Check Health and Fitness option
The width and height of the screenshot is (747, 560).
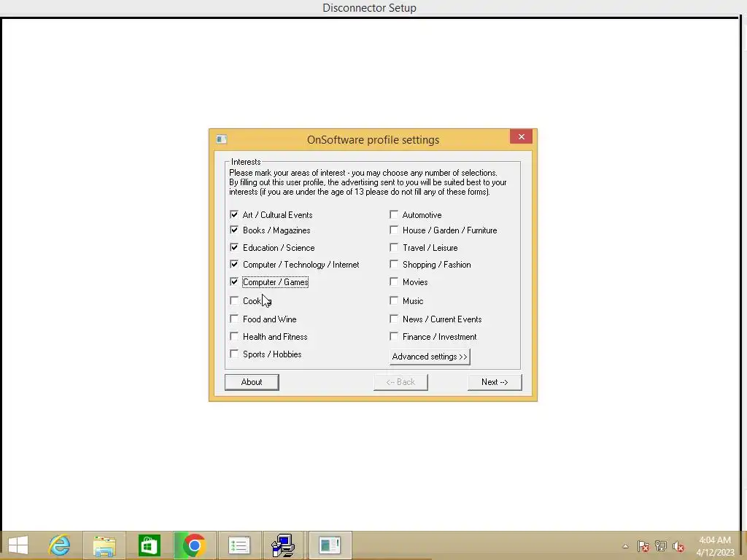pyautogui.click(x=234, y=337)
